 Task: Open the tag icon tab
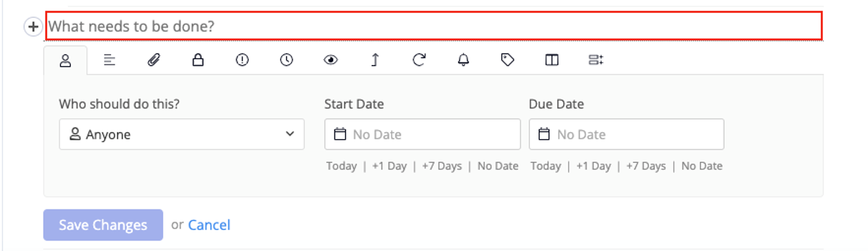[507, 60]
